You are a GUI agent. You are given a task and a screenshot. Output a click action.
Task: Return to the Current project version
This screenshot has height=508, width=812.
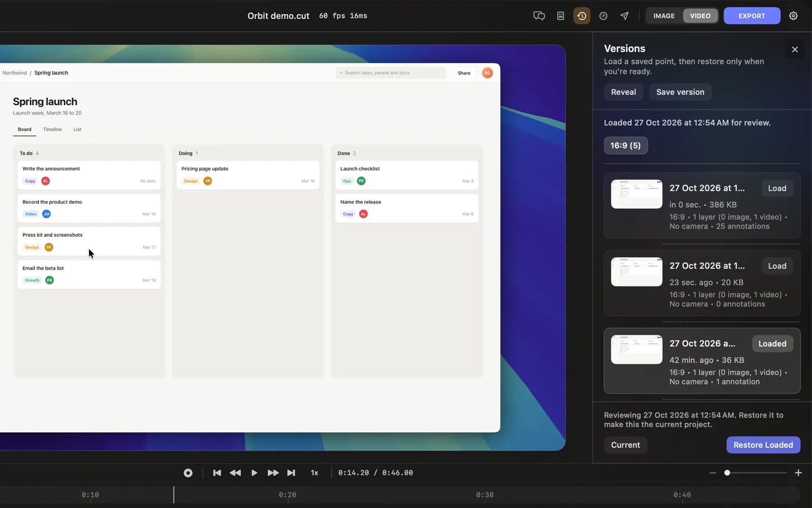tap(625, 445)
